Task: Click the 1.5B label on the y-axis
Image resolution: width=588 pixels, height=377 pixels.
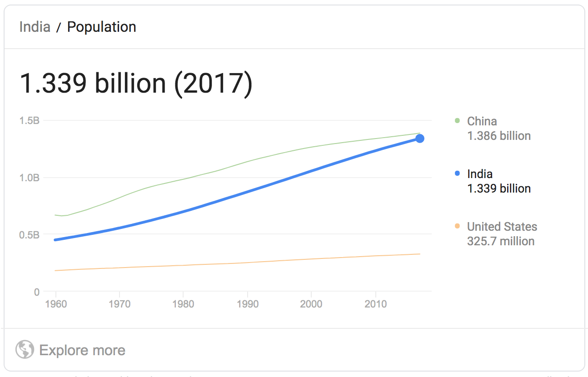Action: tap(30, 121)
